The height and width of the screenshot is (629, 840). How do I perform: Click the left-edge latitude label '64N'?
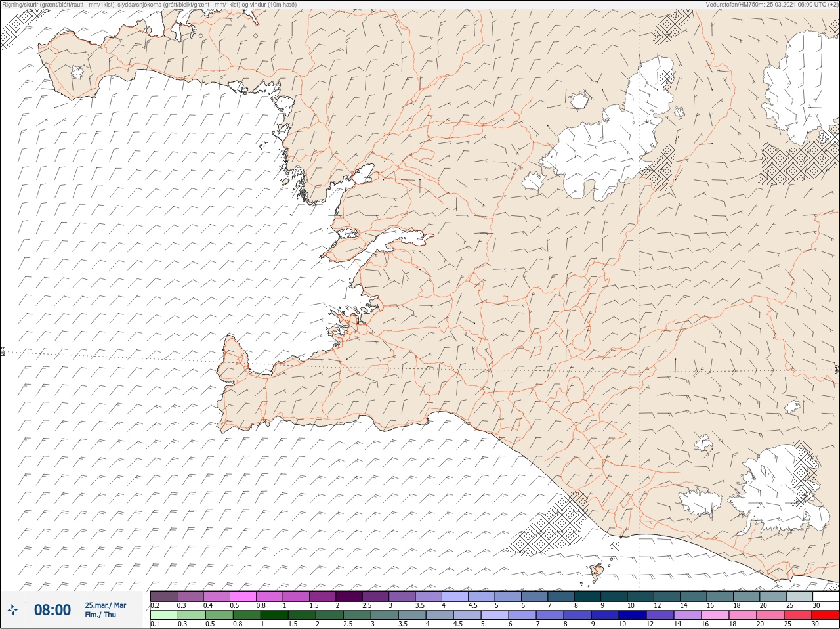pyautogui.click(x=3, y=353)
